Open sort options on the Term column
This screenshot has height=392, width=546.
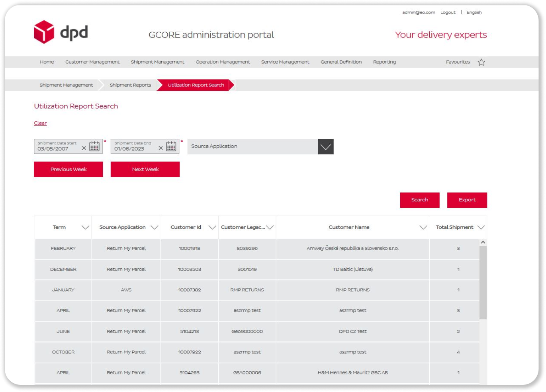tap(85, 227)
